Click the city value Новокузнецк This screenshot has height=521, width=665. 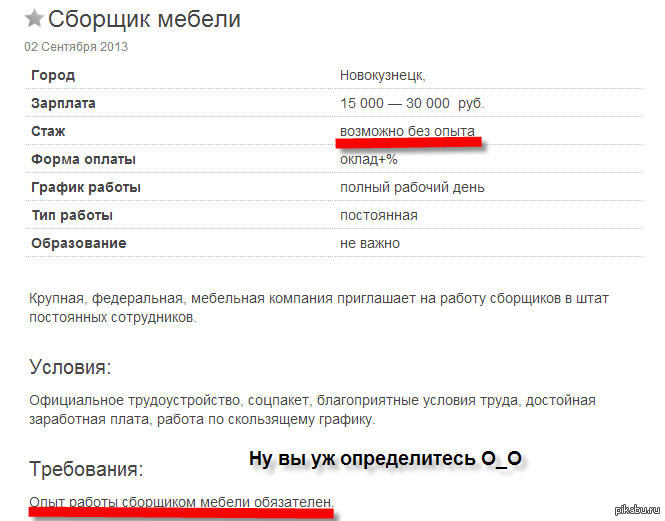click(x=383, y=76)
